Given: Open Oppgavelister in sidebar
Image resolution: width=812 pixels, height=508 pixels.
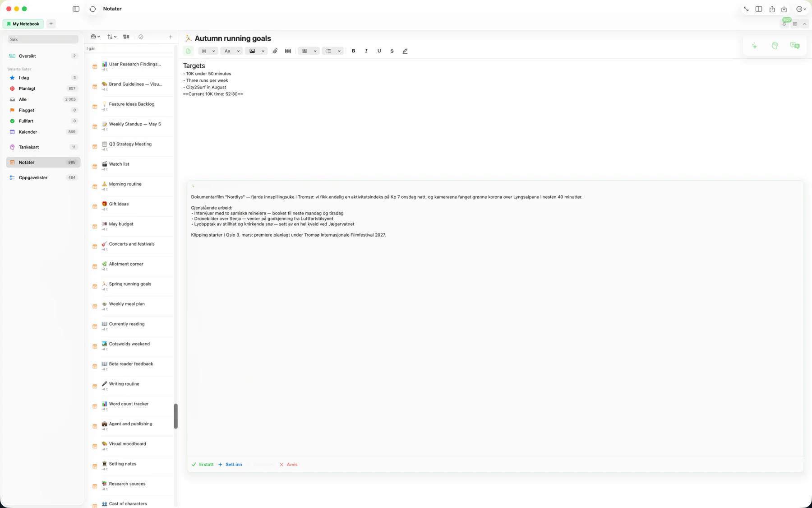Looking at the screenshot, I should (43, 177).
